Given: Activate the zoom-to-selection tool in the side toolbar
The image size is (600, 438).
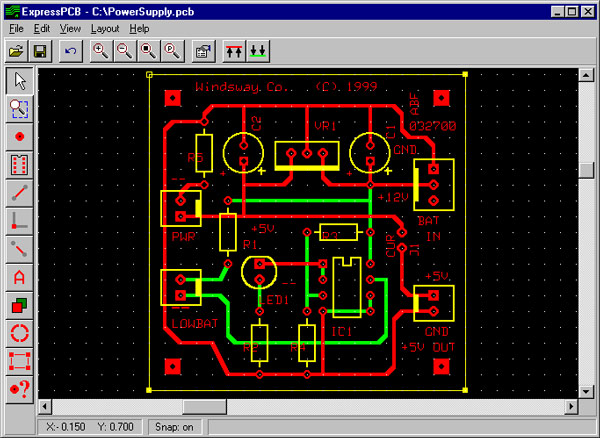Looking at the screenshot, I should 19,108.
